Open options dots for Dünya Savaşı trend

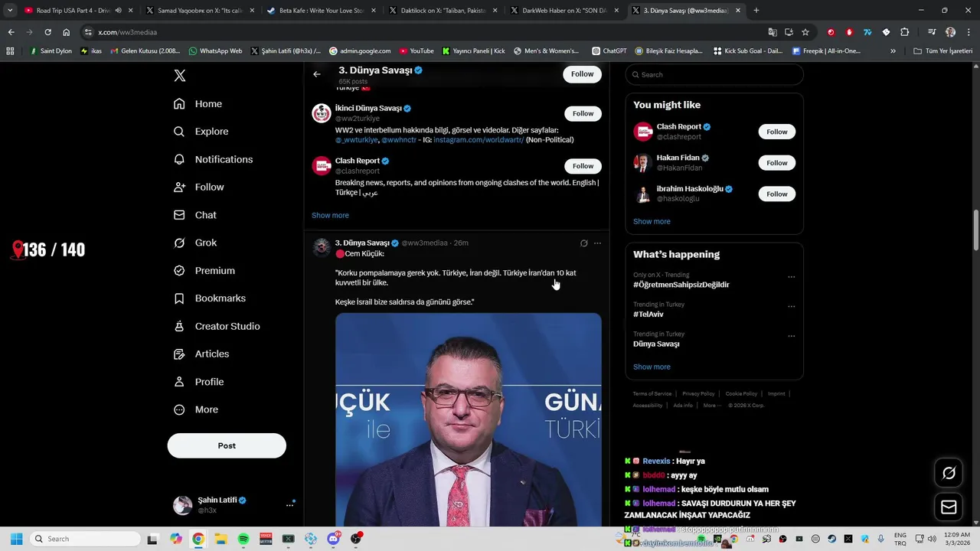point(792,336)
